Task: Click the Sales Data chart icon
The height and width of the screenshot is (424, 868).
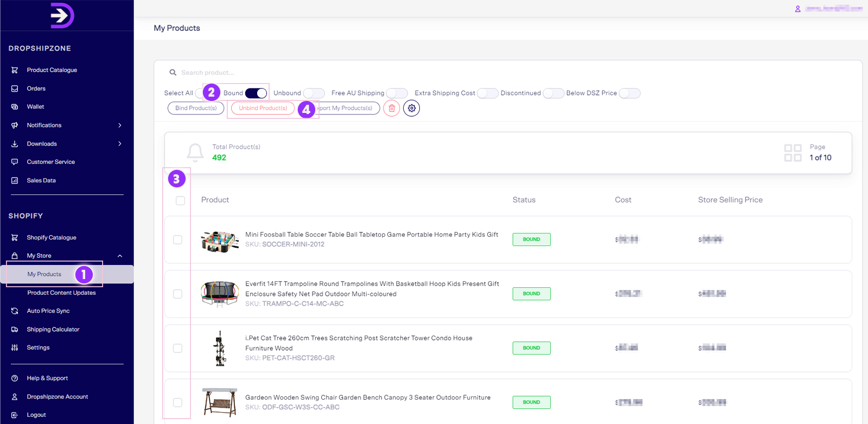Action: 15,180
